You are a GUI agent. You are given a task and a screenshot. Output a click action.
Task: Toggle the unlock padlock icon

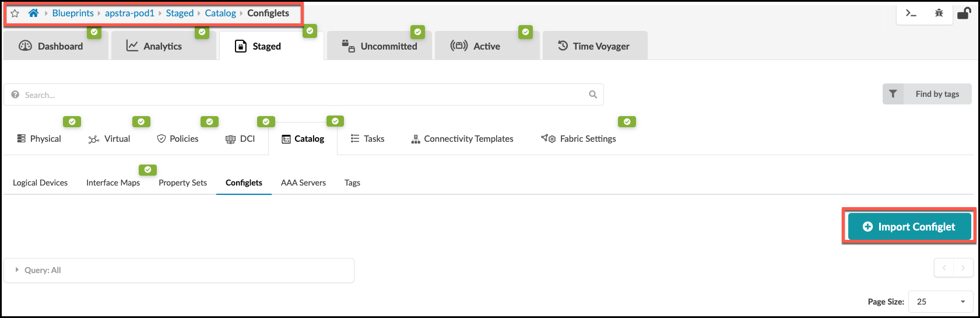click(964, 13)
